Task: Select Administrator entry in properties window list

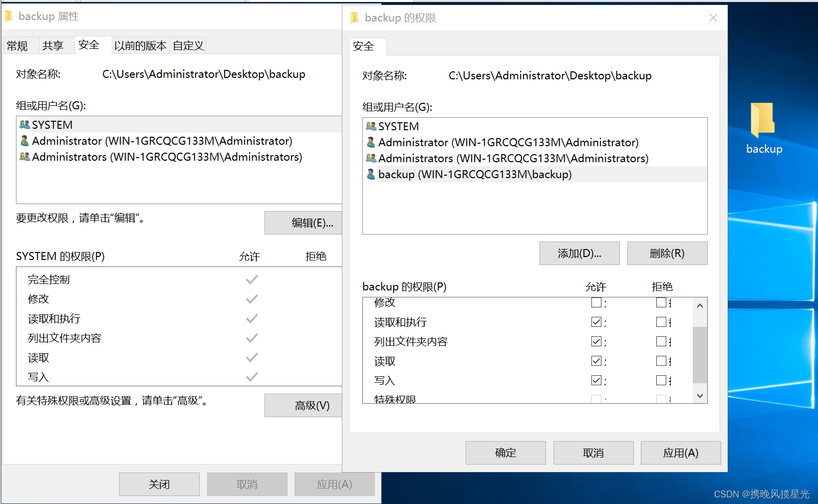Action: (x=179, y=141)
